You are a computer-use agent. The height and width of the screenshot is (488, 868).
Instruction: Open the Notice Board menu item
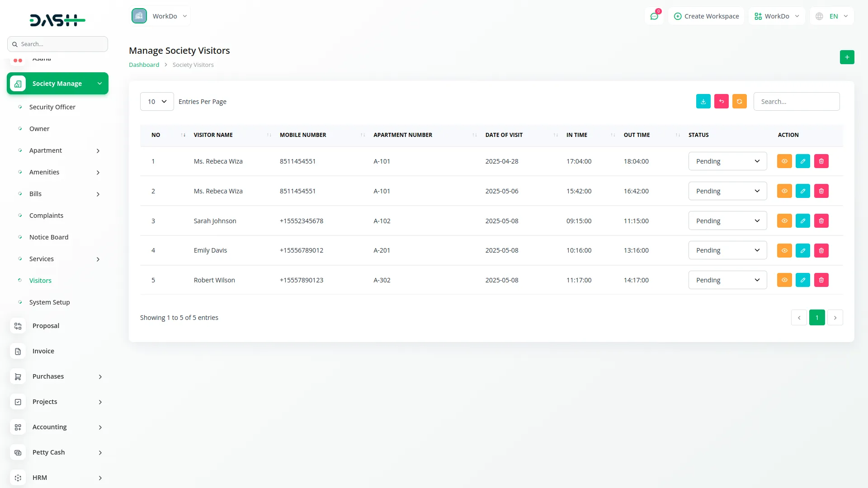(49, 237)
